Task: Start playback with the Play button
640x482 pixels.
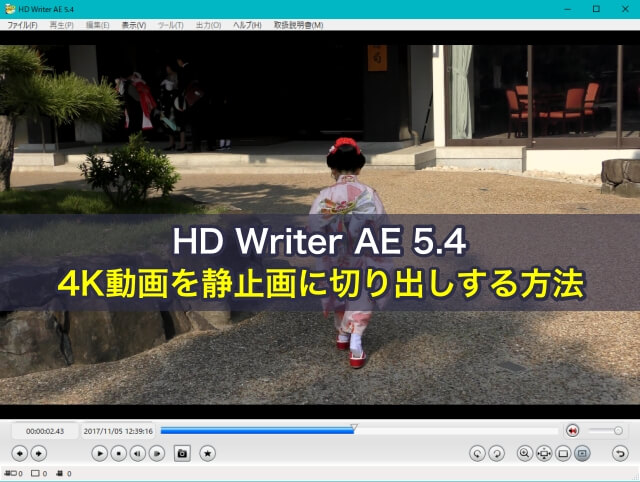Action: click(x=100, y=453)
